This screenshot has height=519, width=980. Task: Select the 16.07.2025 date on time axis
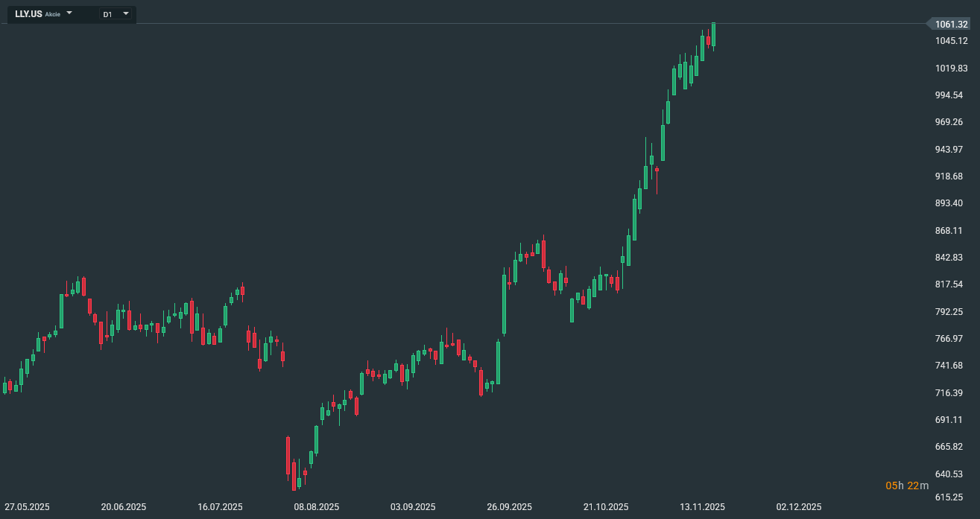click(220, 507)
